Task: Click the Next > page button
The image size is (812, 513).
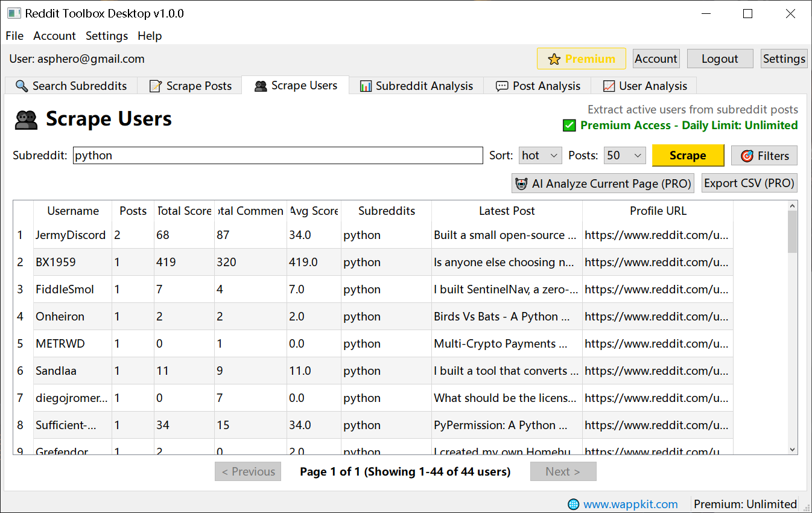Action: click(563, 471)
